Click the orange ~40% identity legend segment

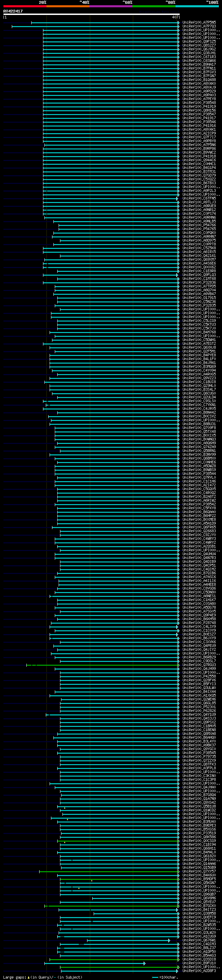(68, 6)
